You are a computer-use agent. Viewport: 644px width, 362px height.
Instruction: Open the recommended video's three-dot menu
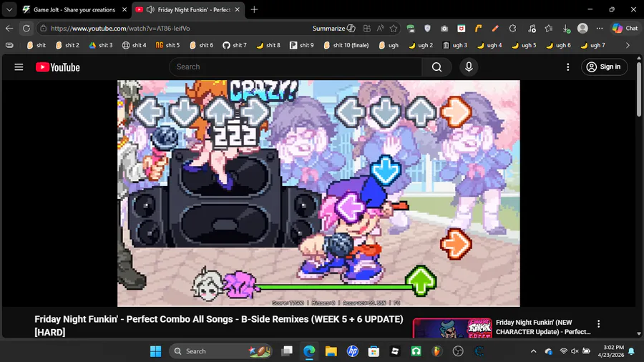point(598,324)
